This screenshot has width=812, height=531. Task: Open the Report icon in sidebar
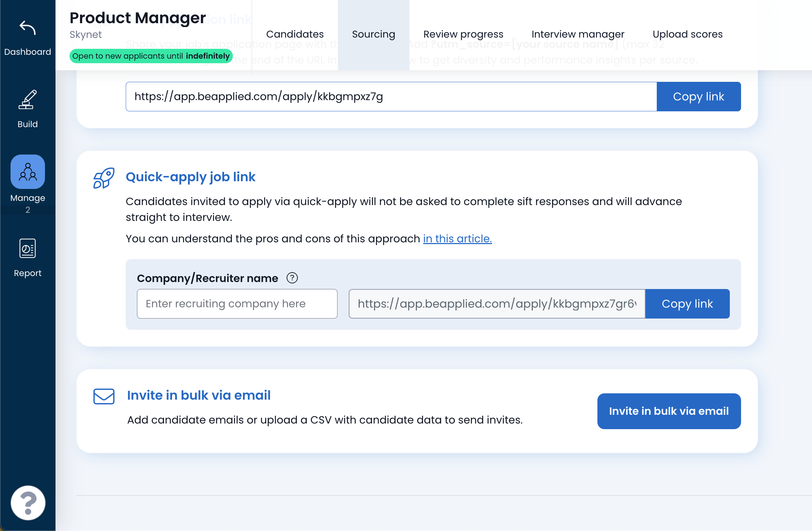pos(27,248)
